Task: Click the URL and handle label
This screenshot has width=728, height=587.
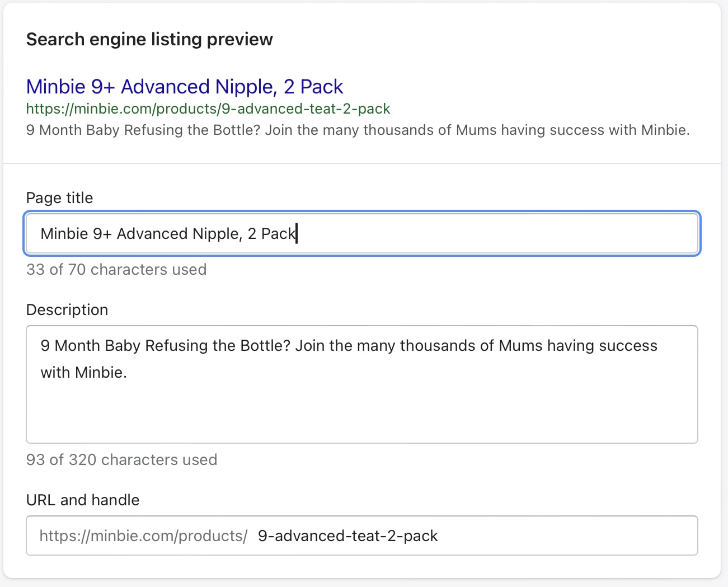Action: click(x=82, y=500)
